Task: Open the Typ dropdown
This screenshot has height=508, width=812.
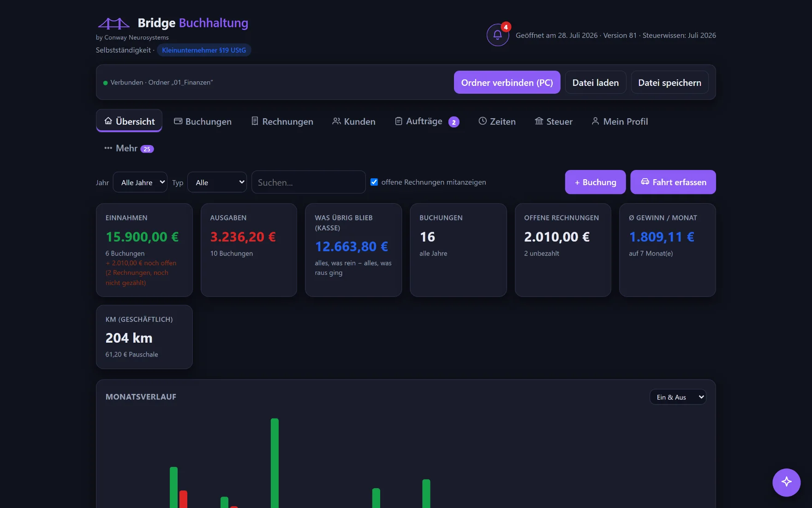Action: pyautogui.click(x=217, y=182)
